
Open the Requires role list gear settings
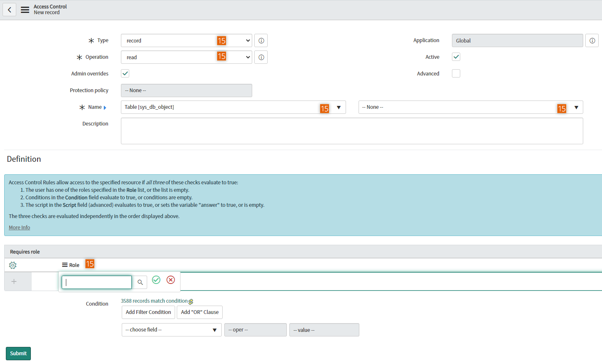point(13,265)
